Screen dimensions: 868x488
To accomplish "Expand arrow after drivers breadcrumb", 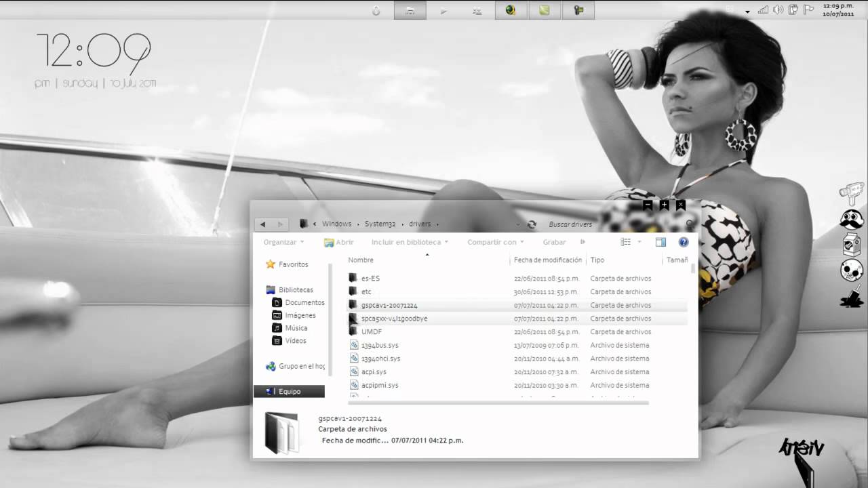I will tap(438, 224).
